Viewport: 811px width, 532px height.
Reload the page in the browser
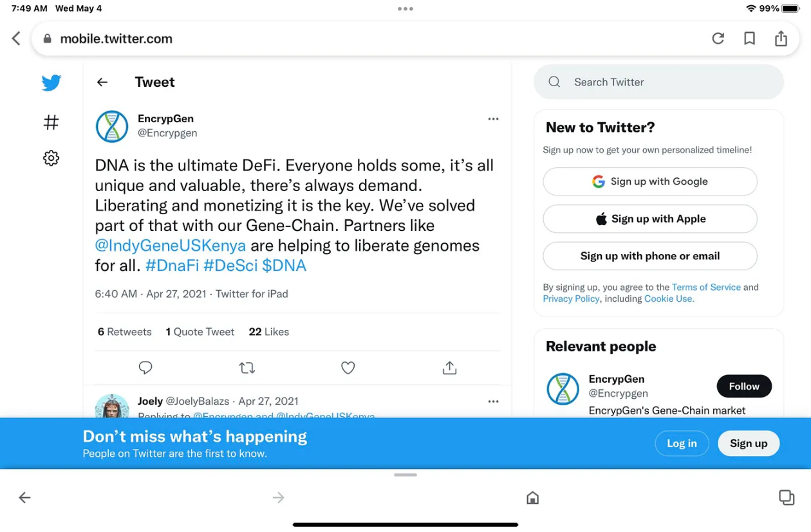pyautogui.click(x=718, y=39)
